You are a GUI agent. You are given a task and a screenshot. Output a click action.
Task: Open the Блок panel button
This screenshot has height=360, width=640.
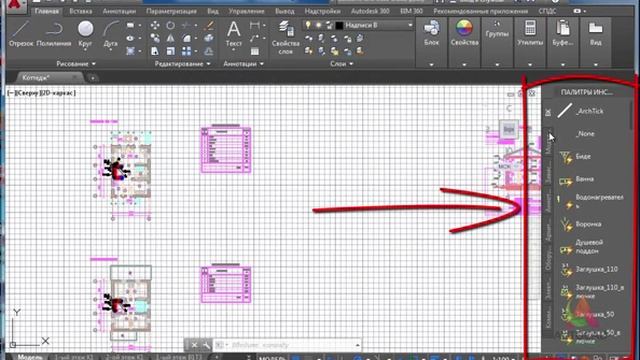click(431, 33)
